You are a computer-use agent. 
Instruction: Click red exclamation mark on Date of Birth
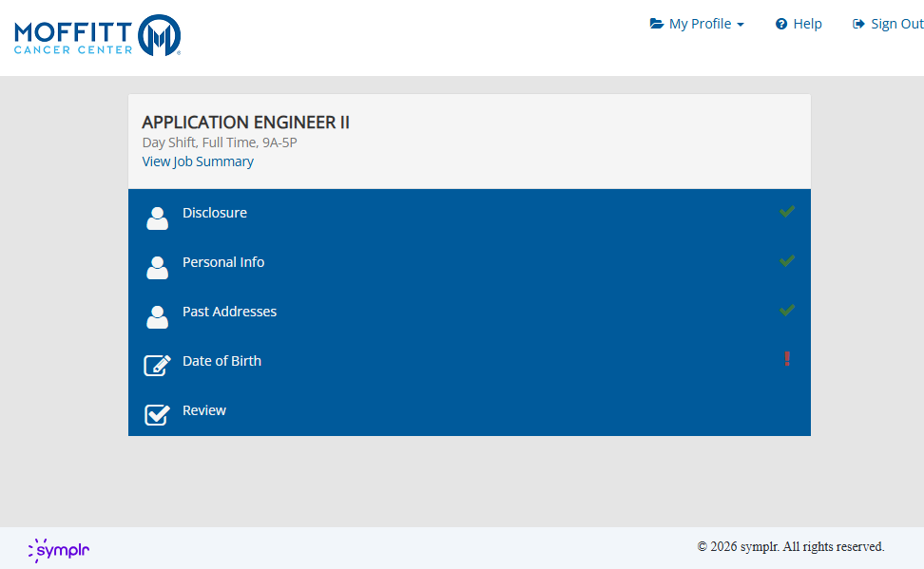click(x=787, y=359)
